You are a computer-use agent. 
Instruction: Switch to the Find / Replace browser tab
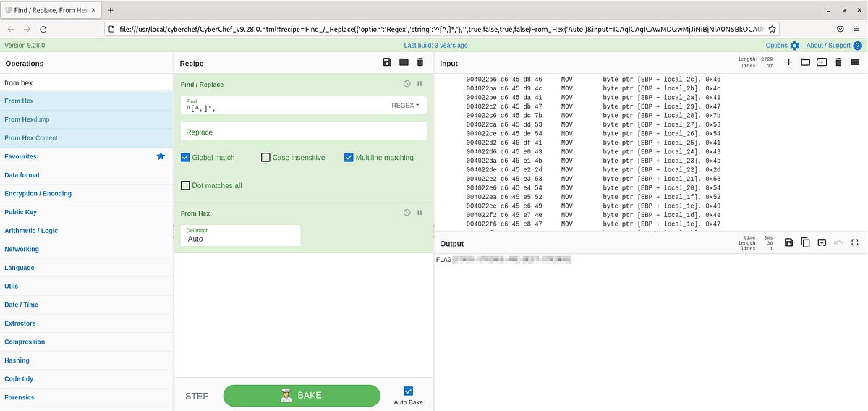tap(51, 10)
